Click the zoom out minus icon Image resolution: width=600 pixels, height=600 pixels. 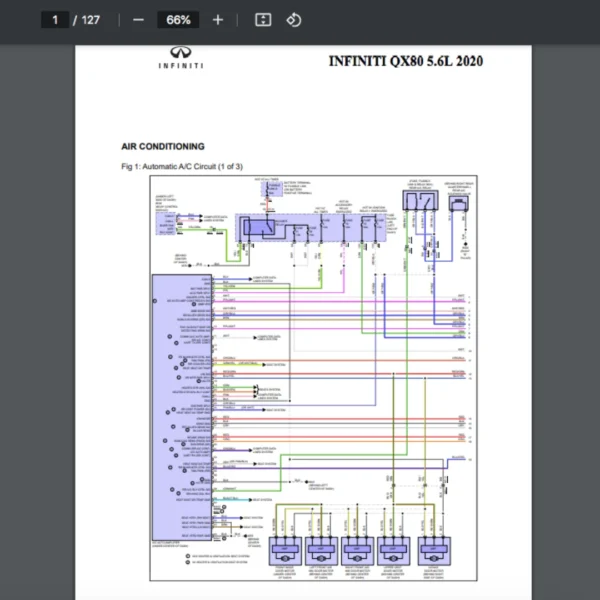tap(138, 20)
